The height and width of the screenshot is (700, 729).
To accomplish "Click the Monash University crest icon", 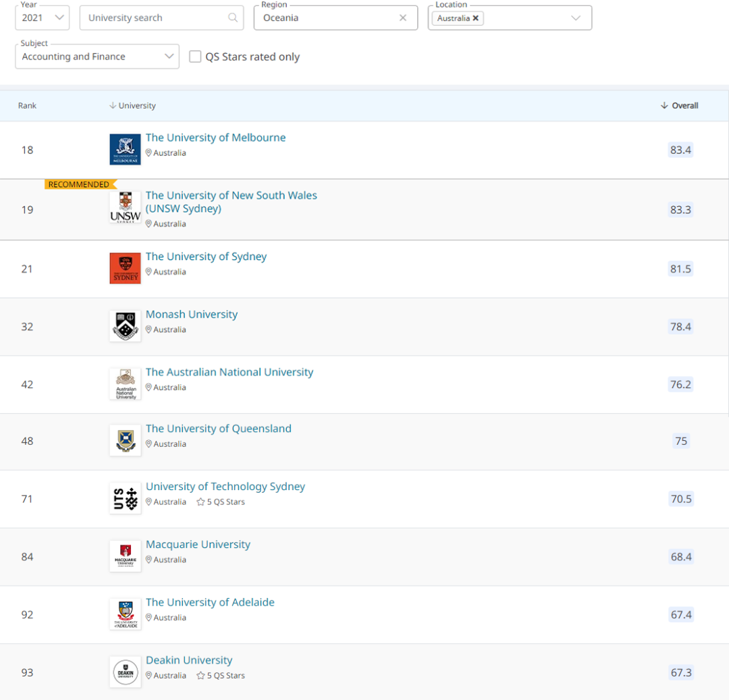I will 125,326.
